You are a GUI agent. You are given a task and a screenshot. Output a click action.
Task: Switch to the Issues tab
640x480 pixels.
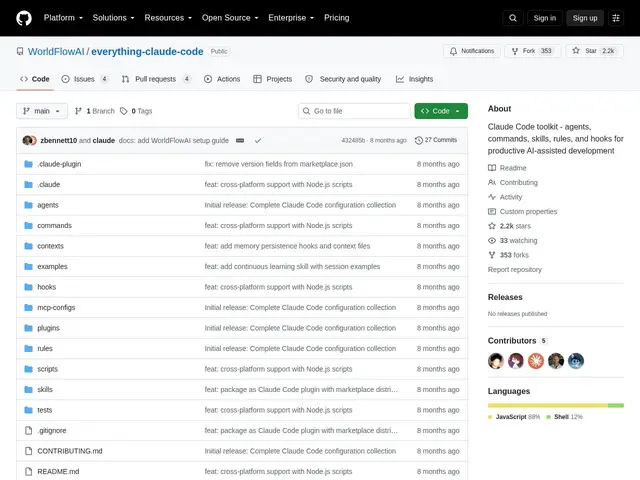pyautogui.click(x=85, y=79)
